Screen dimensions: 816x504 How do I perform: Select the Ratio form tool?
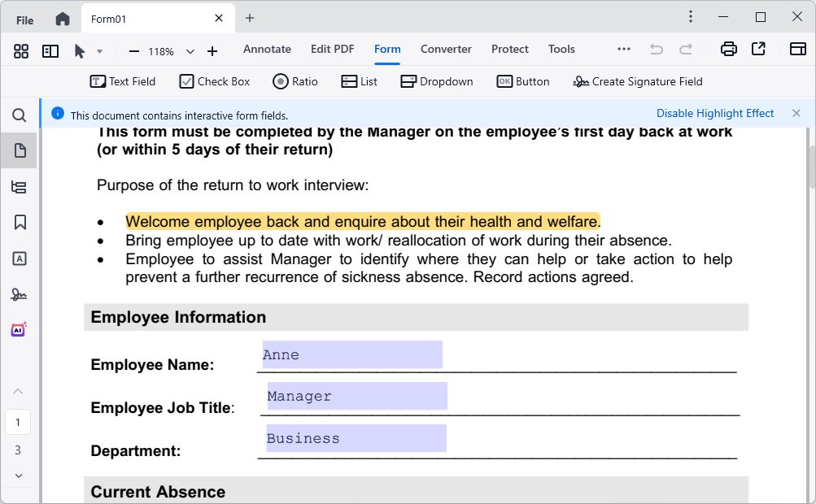point(295,81)
